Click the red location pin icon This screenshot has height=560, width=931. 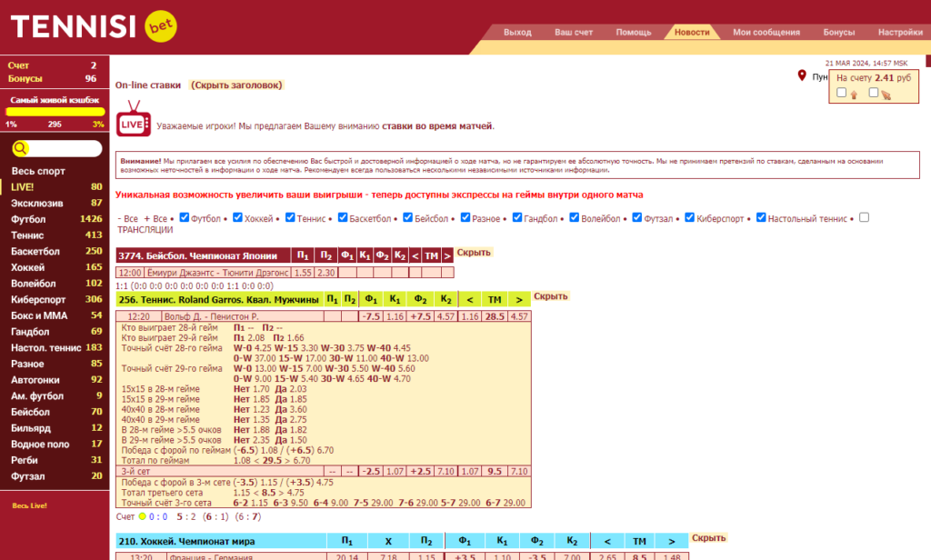tap(802, 75)
